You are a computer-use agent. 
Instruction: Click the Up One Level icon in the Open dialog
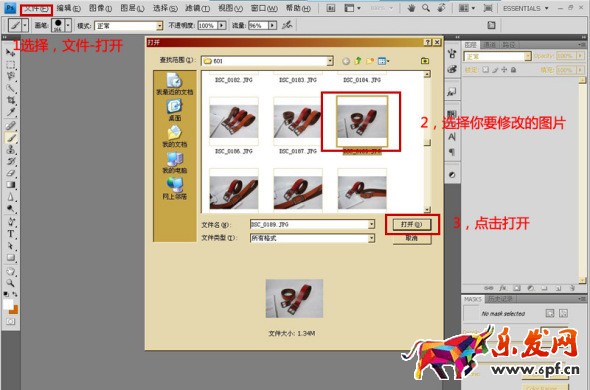[358, 61]
